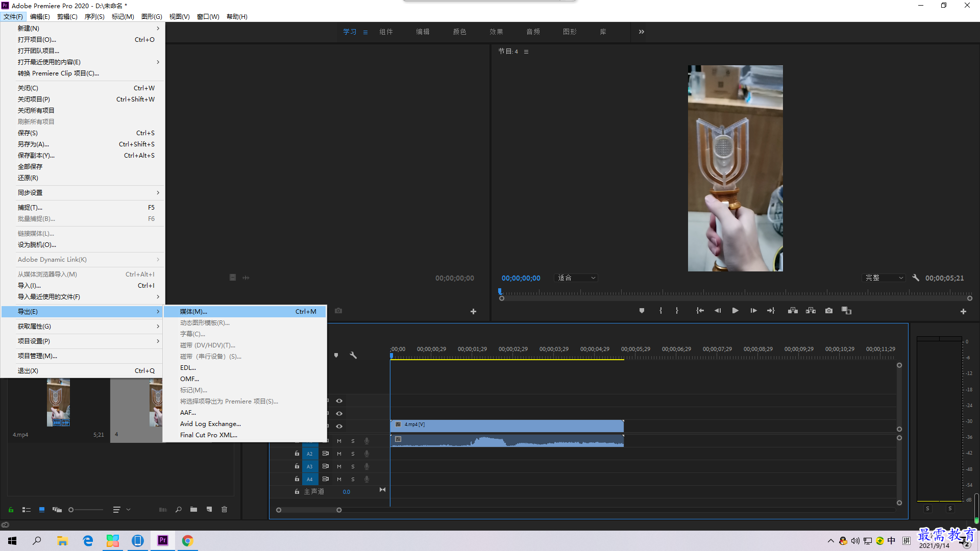980x551 pixels.
Task: Toggle track lock on A2
Action: [x=297, y=454]
